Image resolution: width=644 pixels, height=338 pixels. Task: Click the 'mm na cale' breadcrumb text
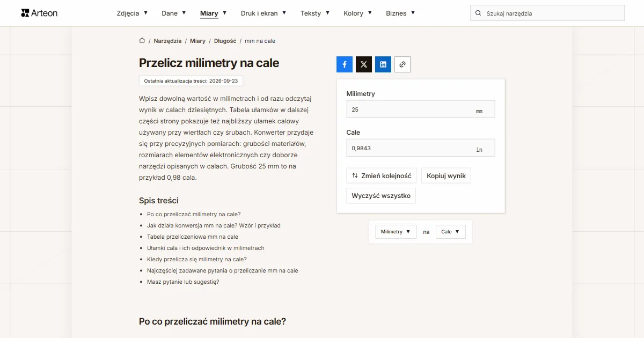coord(260,41)
